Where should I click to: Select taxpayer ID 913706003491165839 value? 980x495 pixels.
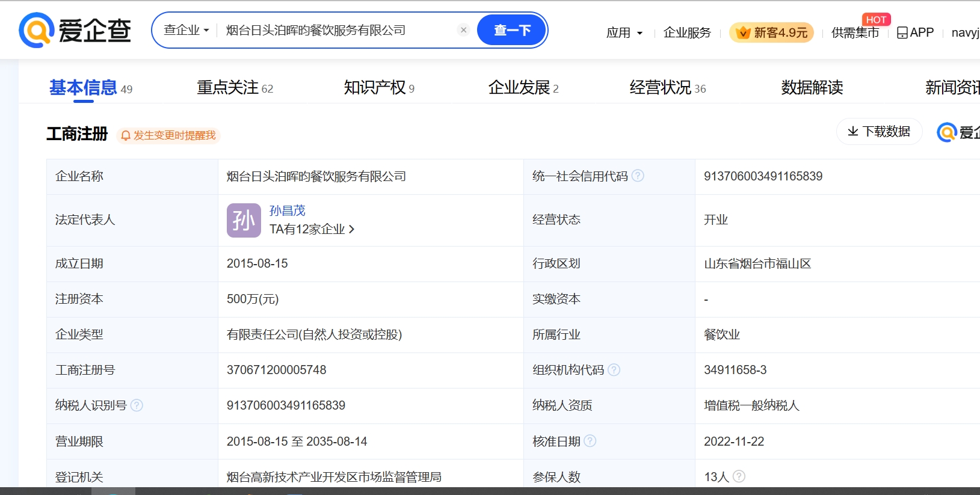click(286, 405)
